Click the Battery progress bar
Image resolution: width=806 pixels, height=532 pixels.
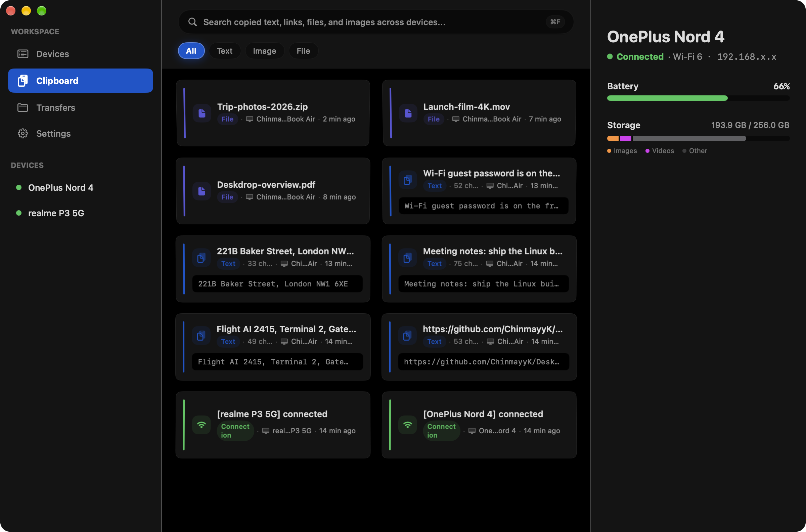698,98
